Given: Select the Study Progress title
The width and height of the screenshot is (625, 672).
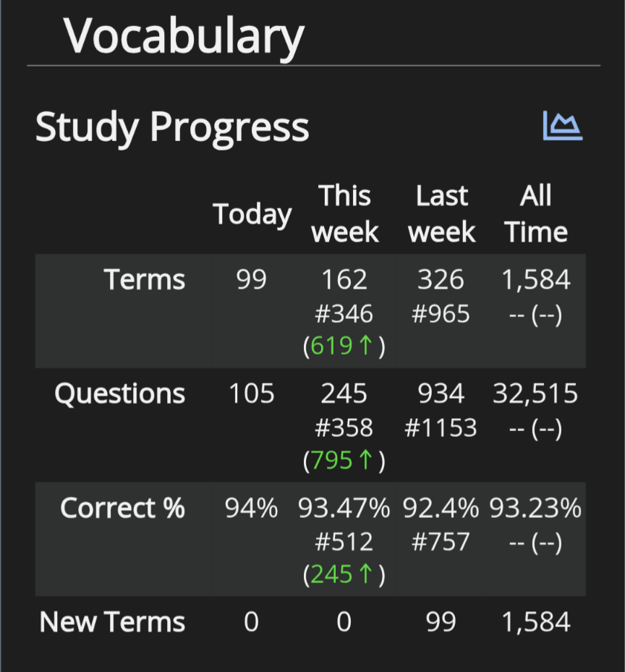Looking at the screenshot, I should point(172,127).
